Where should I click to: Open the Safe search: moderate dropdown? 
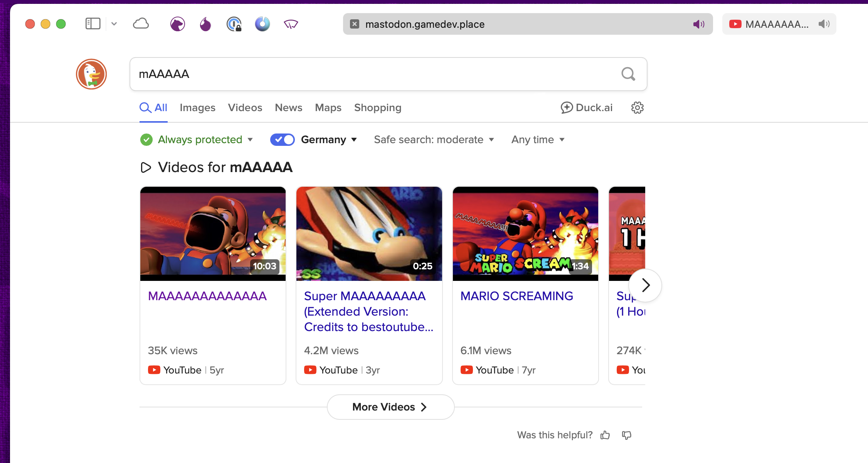tap(434, 140)
